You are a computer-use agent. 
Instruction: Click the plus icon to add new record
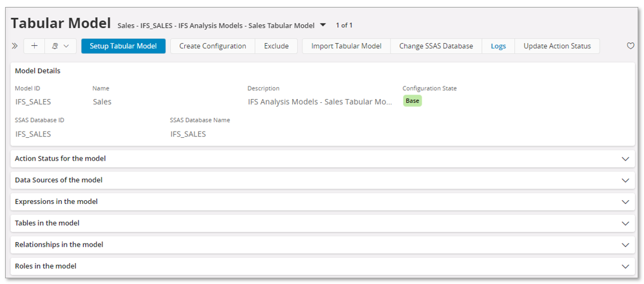[x=34, y=46]
